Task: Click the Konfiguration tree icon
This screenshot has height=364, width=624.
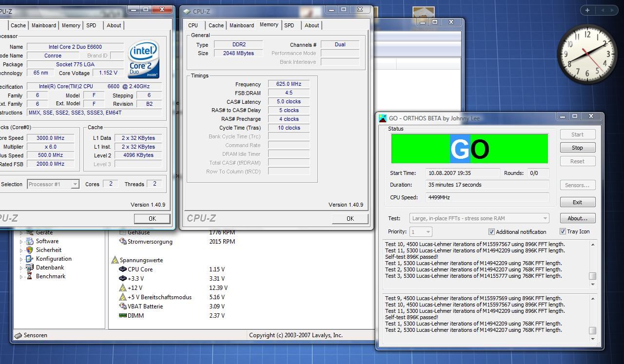Action: tap(29, 259)
